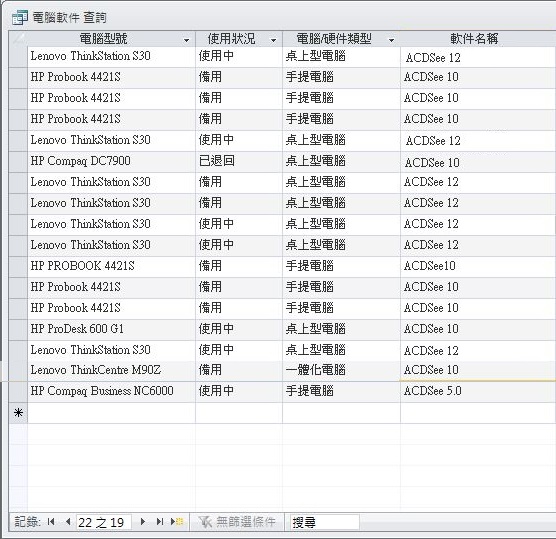
Task: Click the 無篩選條件 filter funnel icon
Action: click(205, 522)
